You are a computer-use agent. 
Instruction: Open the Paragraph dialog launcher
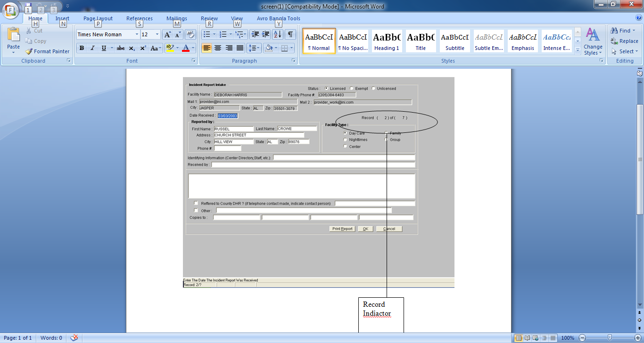point(294,61)
